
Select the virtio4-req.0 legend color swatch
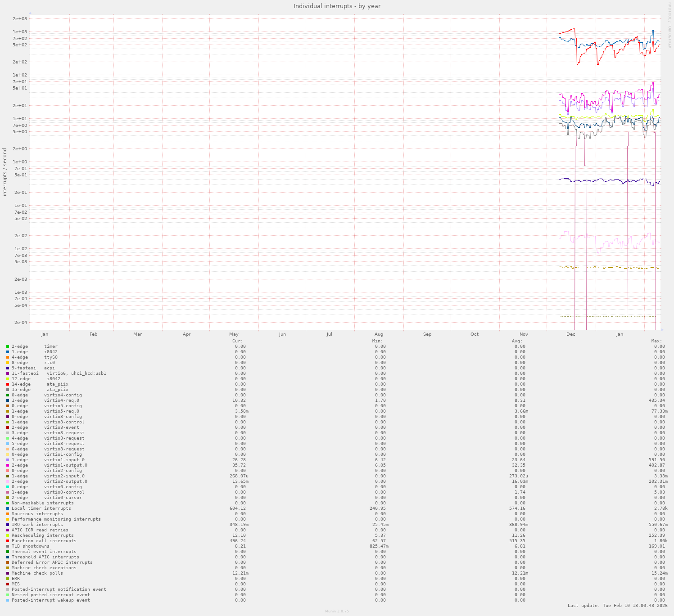[x=8, y=400]
